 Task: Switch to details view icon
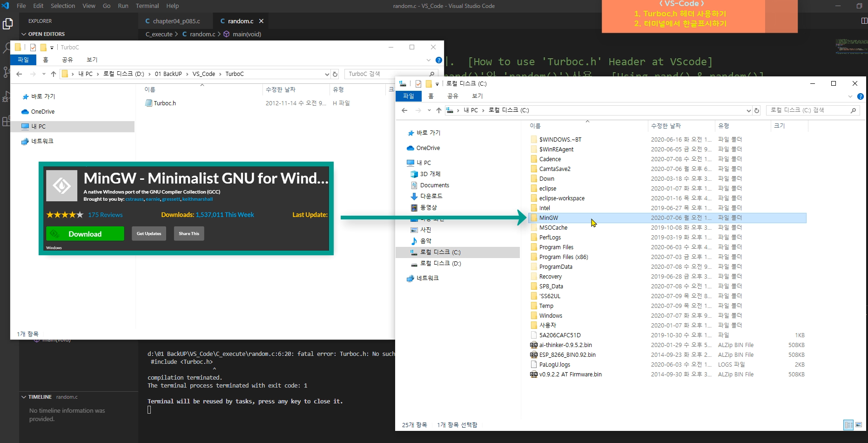(x=848, y=425)
